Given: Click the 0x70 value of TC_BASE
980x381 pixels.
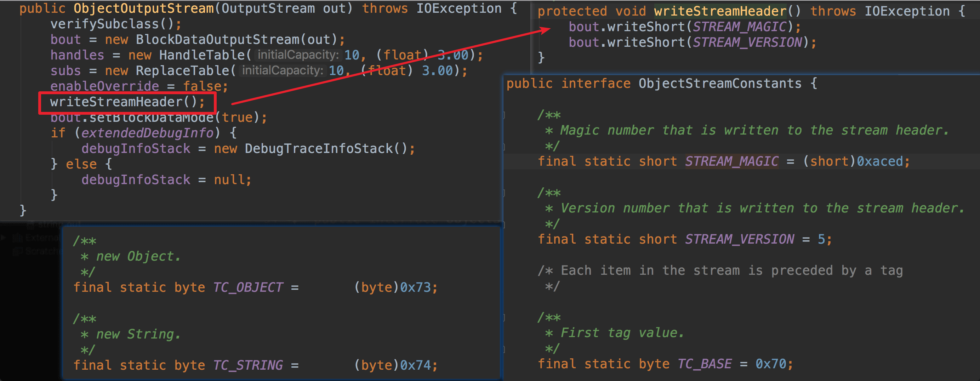Looking at the screenshot, I should pyautogui.click(x=770, y=364).
